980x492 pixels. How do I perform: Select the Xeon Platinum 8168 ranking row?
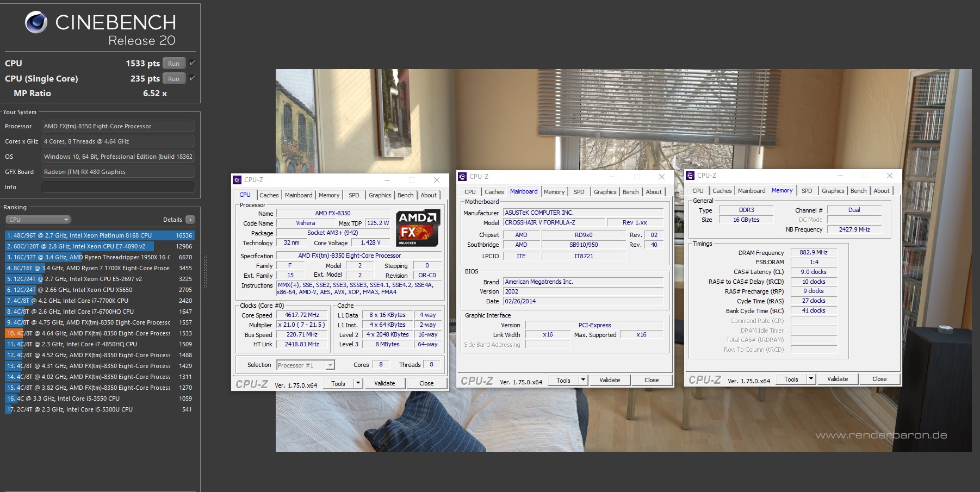click(100, 235)
